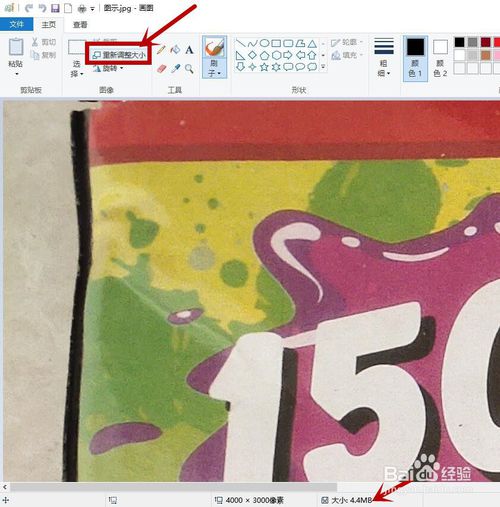This screenshot has width=500, height=507.
Task: Select the Magnifier tool
Action: click(189, 69)
